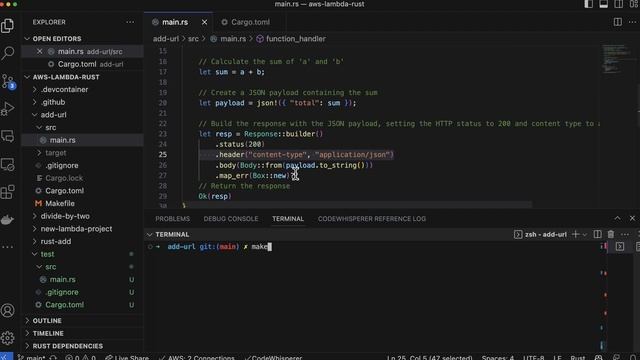Image resolution: width=640 pixels, height=360 pixels.
Task: Open the Explorer view in activity bar
Action: coord(8,26)
